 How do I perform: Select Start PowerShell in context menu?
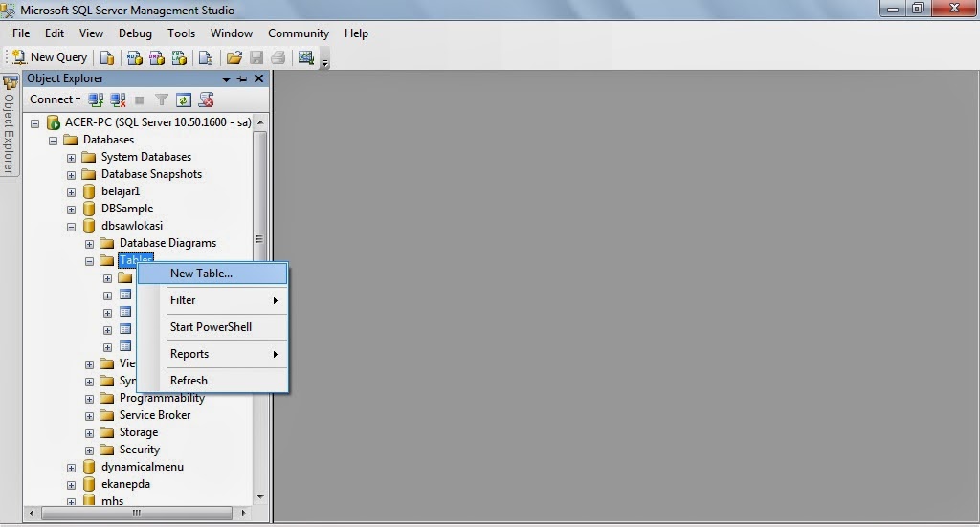212,327
